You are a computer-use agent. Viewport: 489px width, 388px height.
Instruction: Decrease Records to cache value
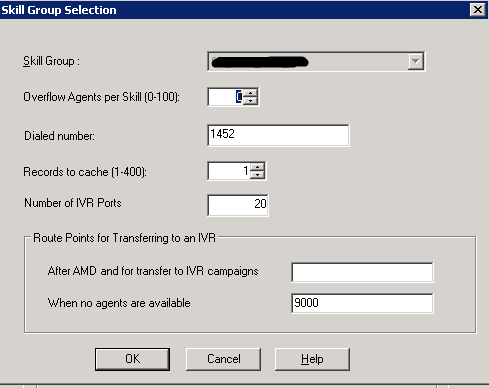(x=257, y=175)
